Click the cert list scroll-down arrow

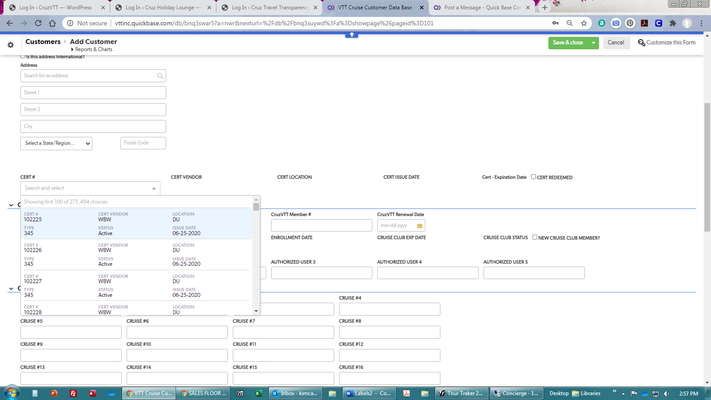click(256, 311)
